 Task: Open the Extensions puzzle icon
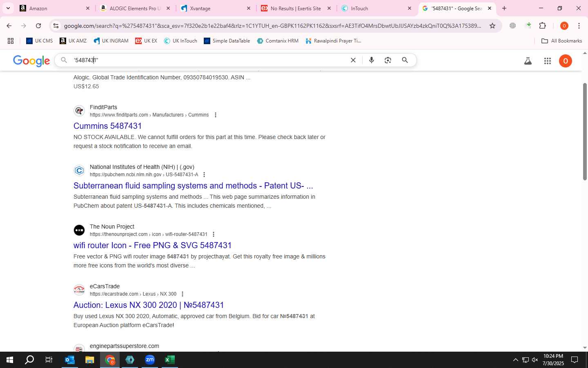[x=542, y=26]
